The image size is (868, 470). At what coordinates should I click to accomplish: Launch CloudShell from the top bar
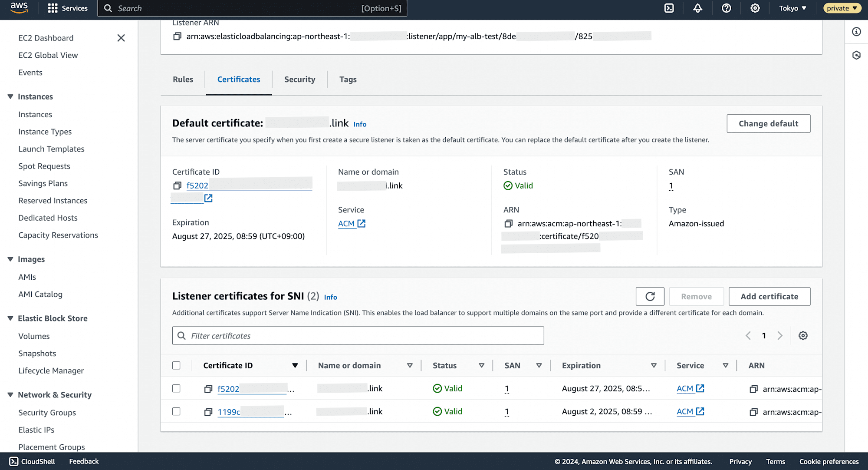coord(669,8)
